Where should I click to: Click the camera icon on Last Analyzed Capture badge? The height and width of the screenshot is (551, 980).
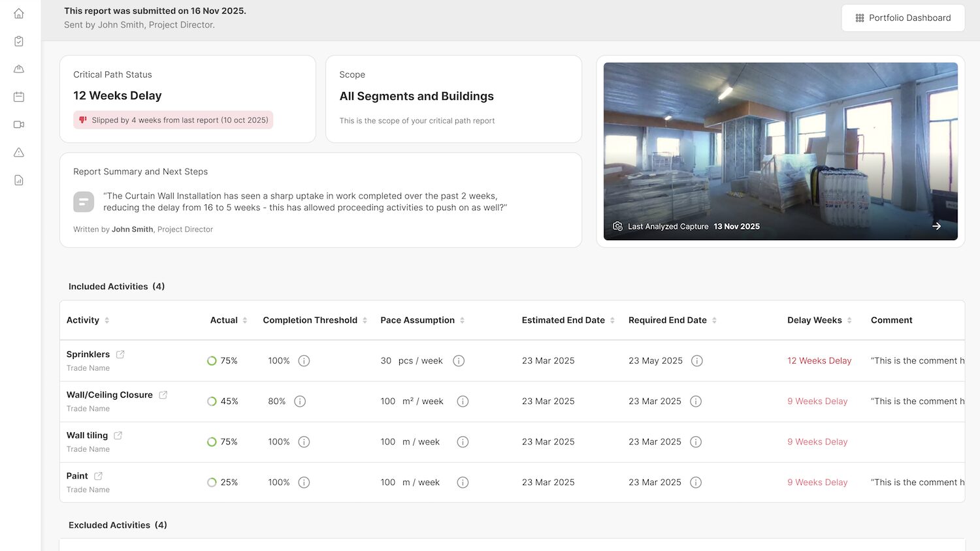[x=617, y=226]
